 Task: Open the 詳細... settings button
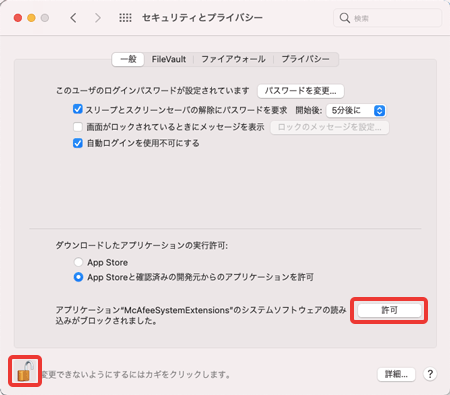click(x=396, y=374)
